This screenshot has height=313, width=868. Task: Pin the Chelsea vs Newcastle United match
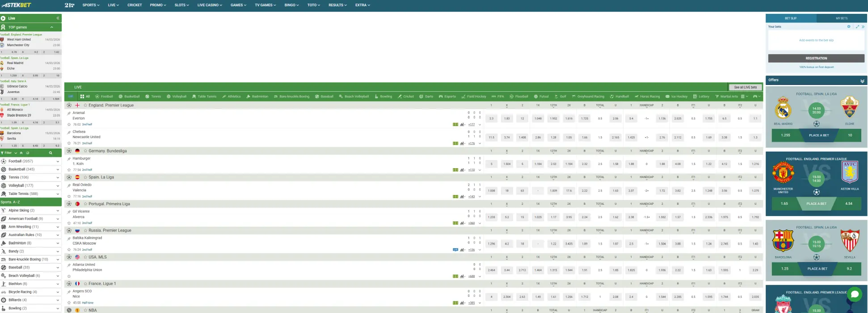pyautogui.click(x=69, y=132)
